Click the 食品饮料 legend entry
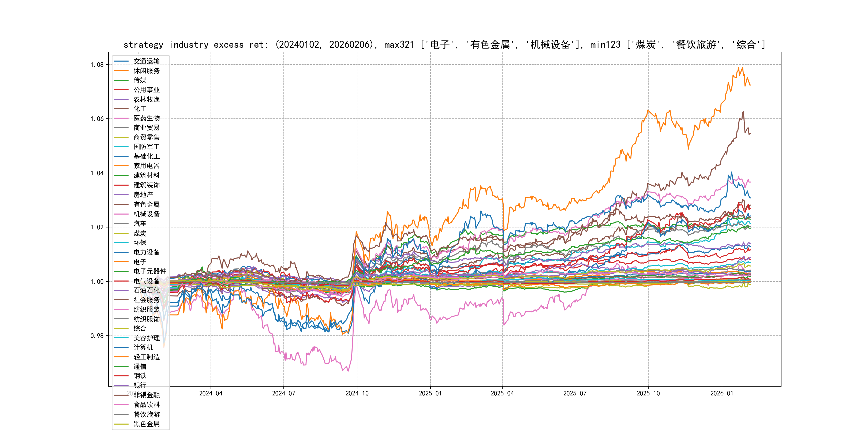The image size is (868, 434). click(146, 405)
